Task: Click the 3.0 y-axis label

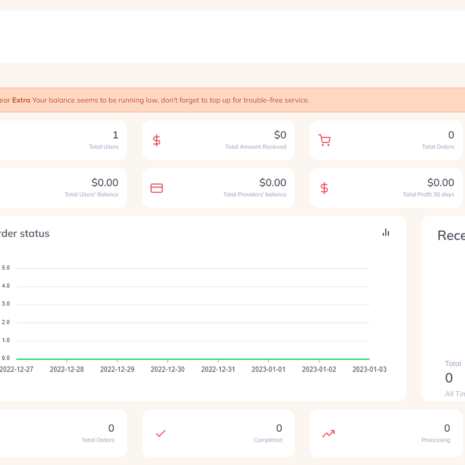Action: pyautogui.click(x=6, y=304)
